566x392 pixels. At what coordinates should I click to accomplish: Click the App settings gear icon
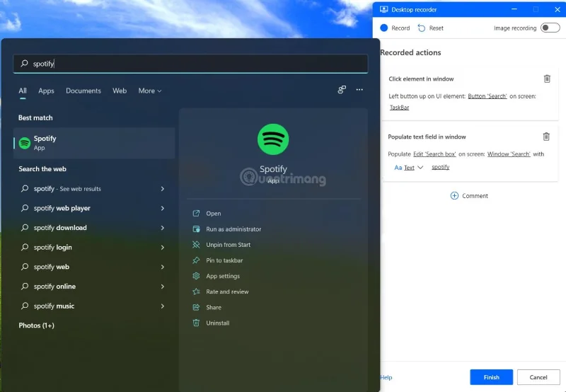196,276
